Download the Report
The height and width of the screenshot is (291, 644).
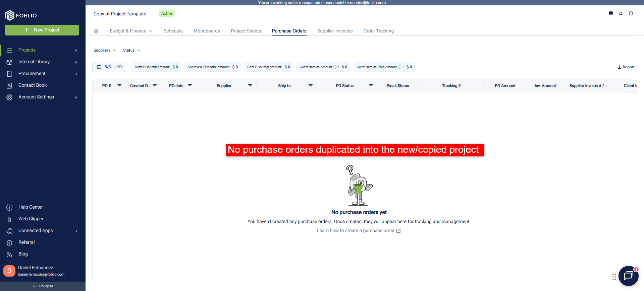[x=626, y=67]
